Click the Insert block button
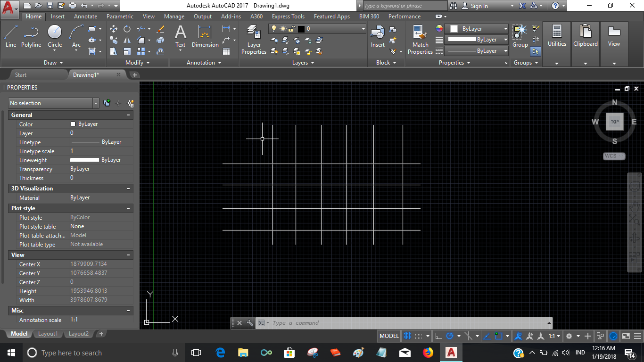 pos(378,36)
